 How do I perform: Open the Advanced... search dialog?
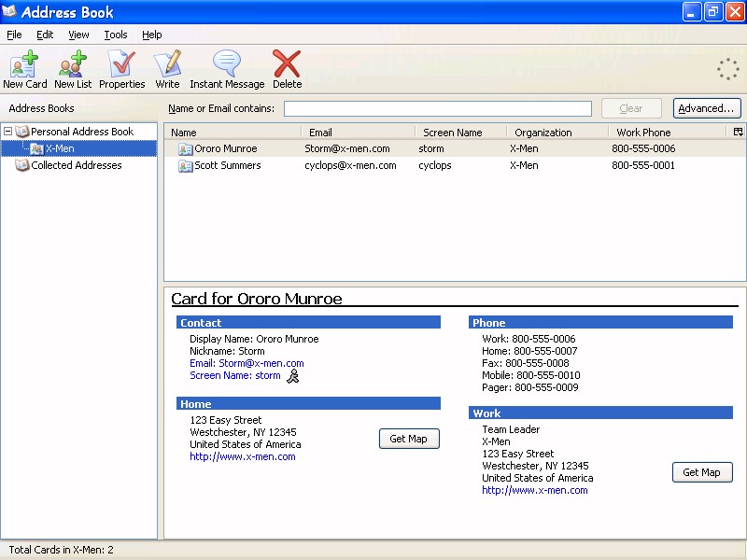(707, 108)
